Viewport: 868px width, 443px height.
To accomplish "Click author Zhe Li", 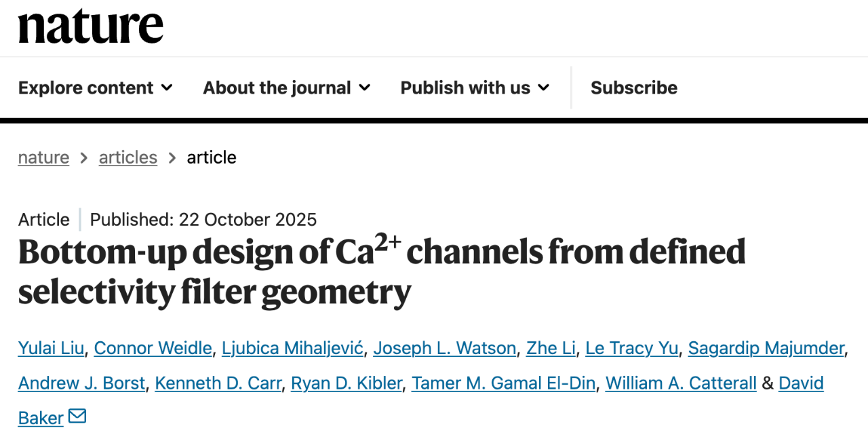I will [x=551, y=348].
